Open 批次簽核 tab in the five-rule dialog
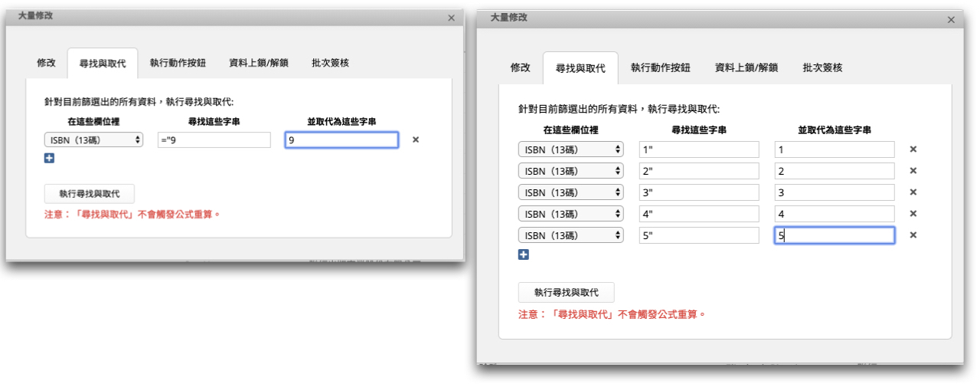The height and width of the screenshot is (384, 980). pos(822,67)
